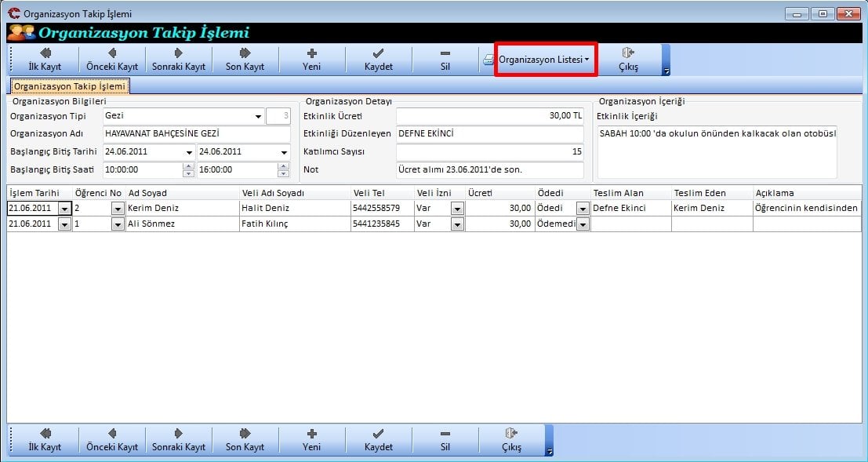The image size is (868, 462).
Task: Open the start date picker for Başlangıç Tarihi
Action: pyautogui.click(x=189, y=152)
